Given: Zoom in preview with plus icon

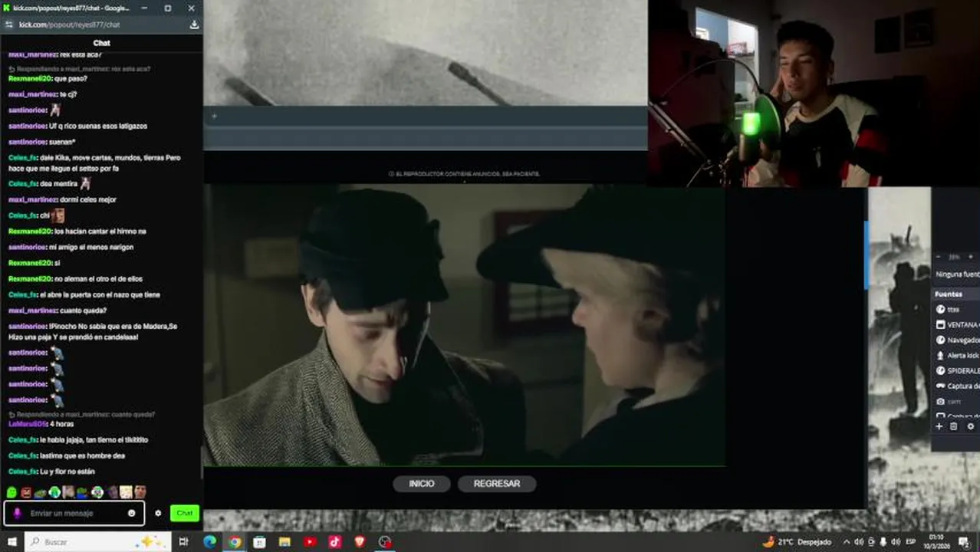Looking at the screenshot, I should point(970,257).
